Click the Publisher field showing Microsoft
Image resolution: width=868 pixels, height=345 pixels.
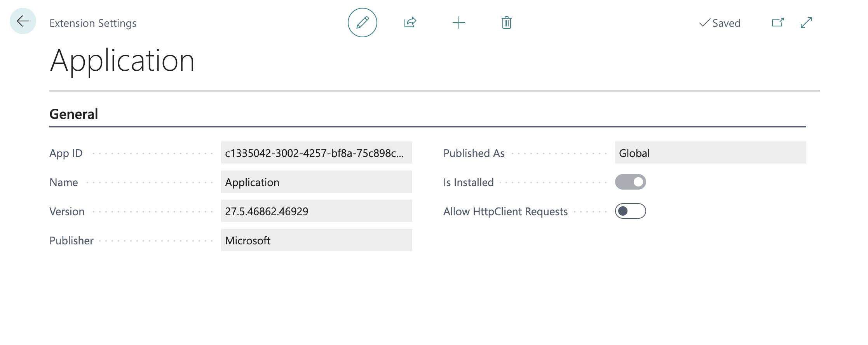point(316,240)
